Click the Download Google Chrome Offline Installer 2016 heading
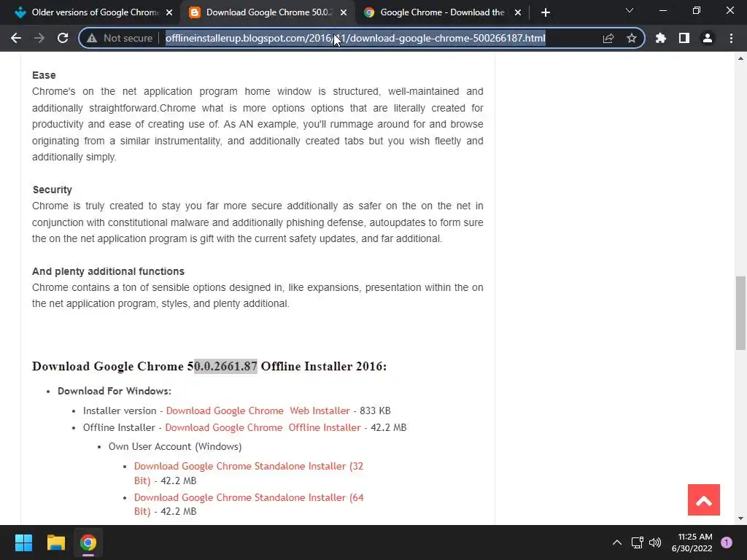 tap(209, 366)
